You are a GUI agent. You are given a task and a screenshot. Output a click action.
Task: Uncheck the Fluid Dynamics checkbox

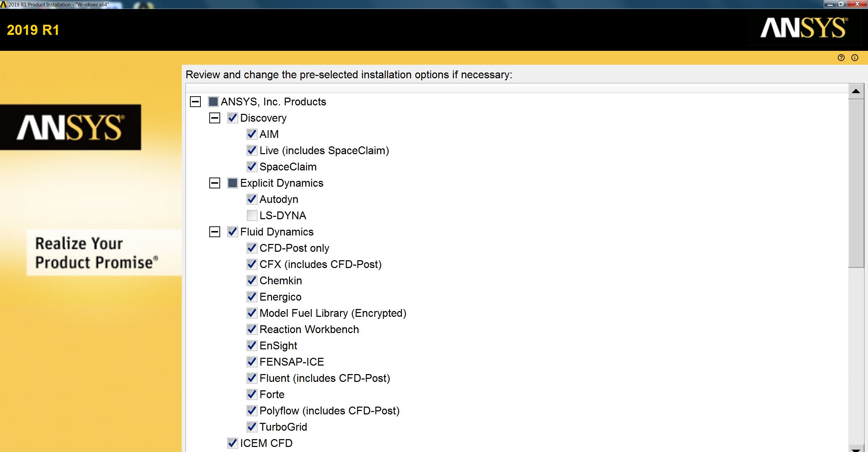pyautogui.click(x=232, y=232)
